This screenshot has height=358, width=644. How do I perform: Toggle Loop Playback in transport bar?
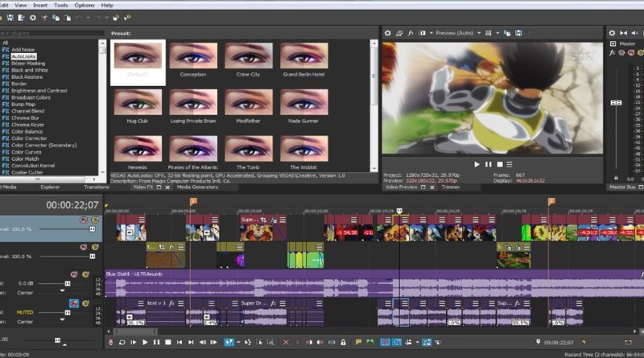click(122, 342)
